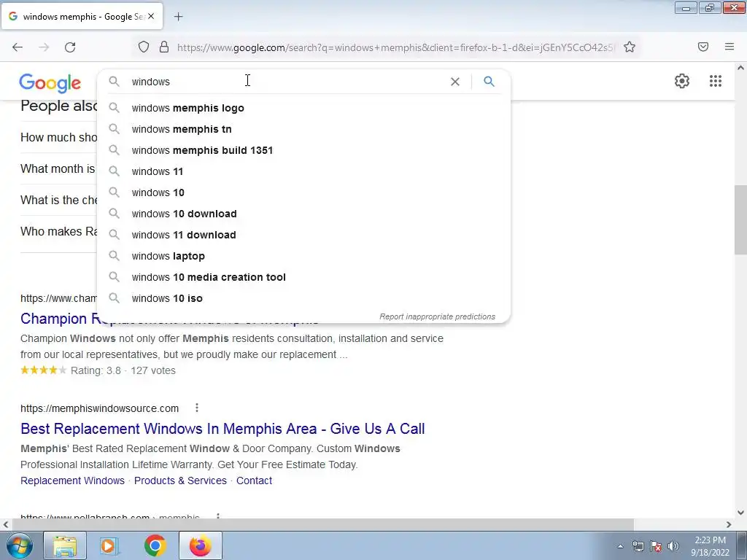Close the windows memphis tab
The width and height of the screenshot is (747, 560).
point(151,16)
